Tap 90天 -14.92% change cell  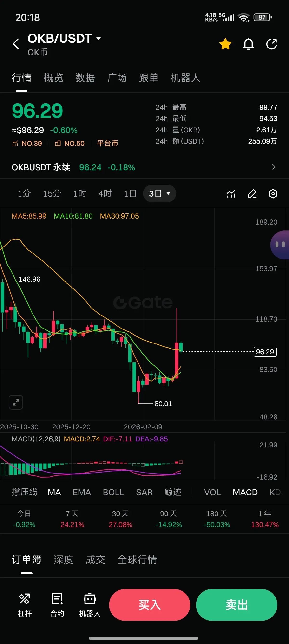tap(168, 519)
